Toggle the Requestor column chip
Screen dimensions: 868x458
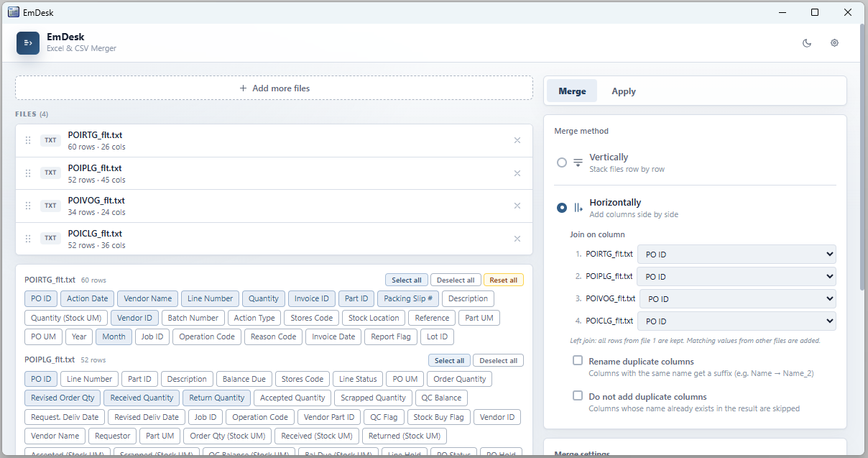pyautogui.click(x=113, y=436)
